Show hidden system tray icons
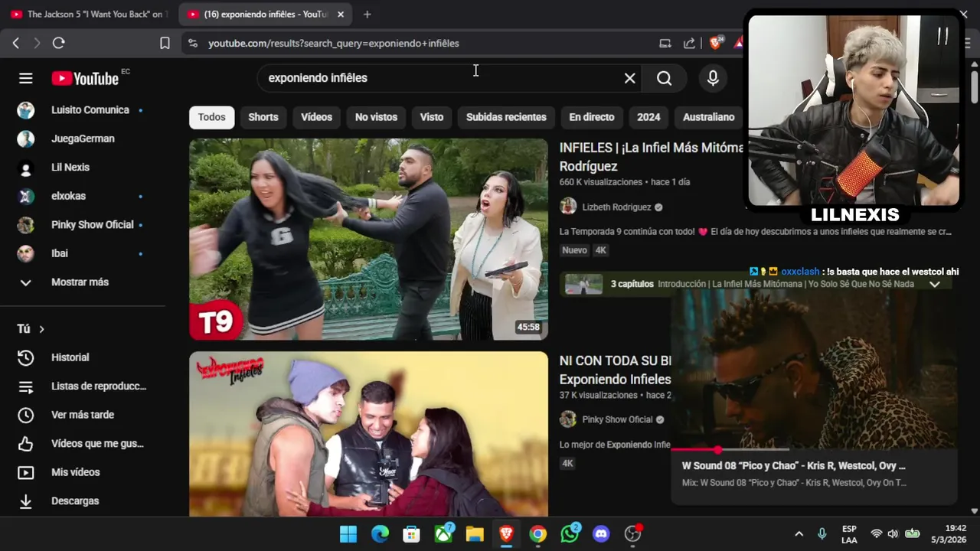The height and width of the screenshot is (551, 980). pyautogui.click(x=799, y=533)
